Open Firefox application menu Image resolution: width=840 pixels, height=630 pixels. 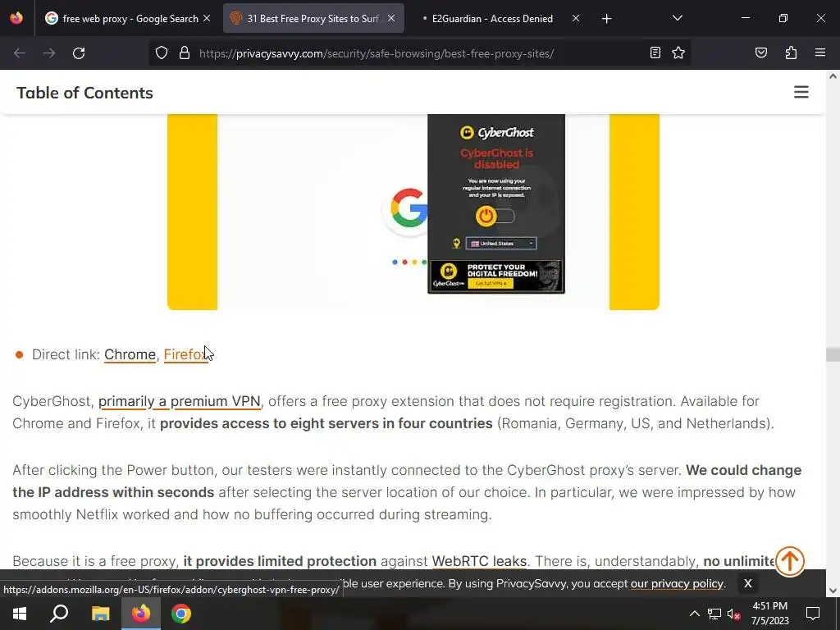point(820,52)
